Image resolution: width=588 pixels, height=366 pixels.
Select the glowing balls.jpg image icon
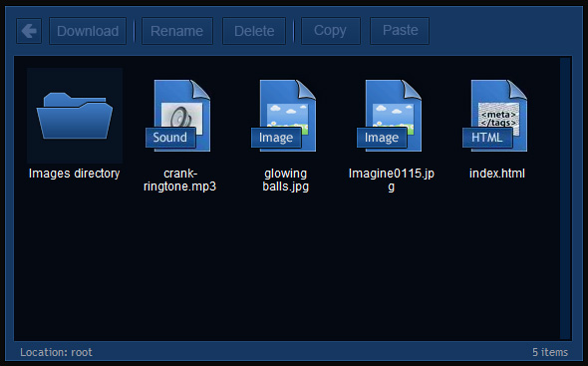(x=284, y=116)
